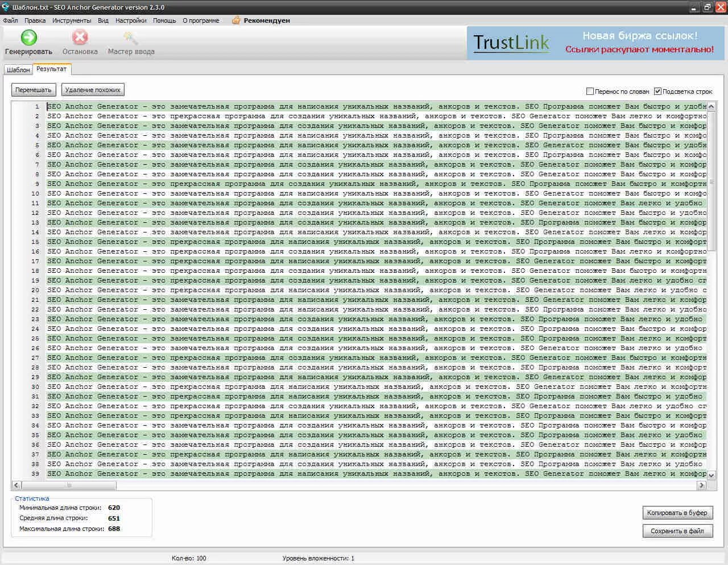Click the text of result line 32
Screen dimensions: 728x565
(377, 406)
